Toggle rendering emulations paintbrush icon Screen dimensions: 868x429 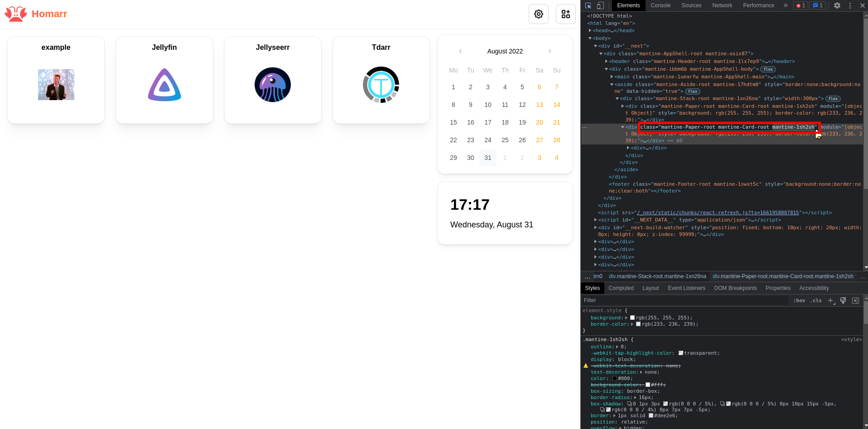[x=843, y=300]
